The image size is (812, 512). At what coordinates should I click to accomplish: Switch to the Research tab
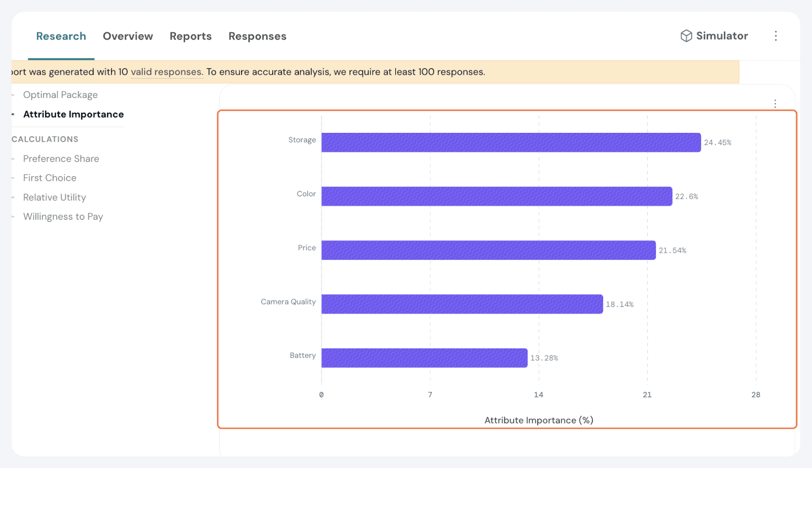61,37
